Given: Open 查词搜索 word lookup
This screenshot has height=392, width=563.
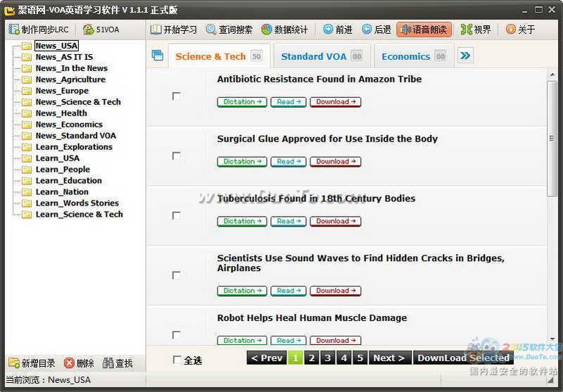Looking at the screenshot, I should click(229, 30).
